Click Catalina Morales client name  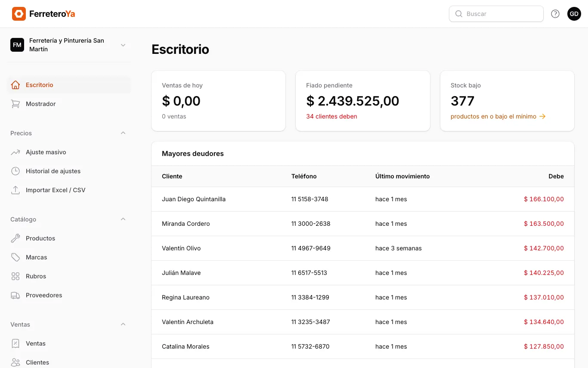tap(186, 346)
